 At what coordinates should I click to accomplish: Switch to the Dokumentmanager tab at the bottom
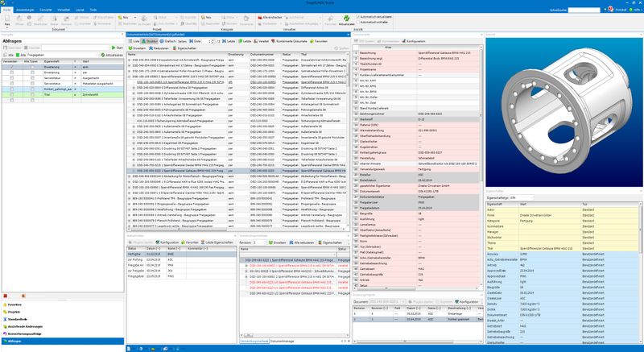tap(283, 341)
